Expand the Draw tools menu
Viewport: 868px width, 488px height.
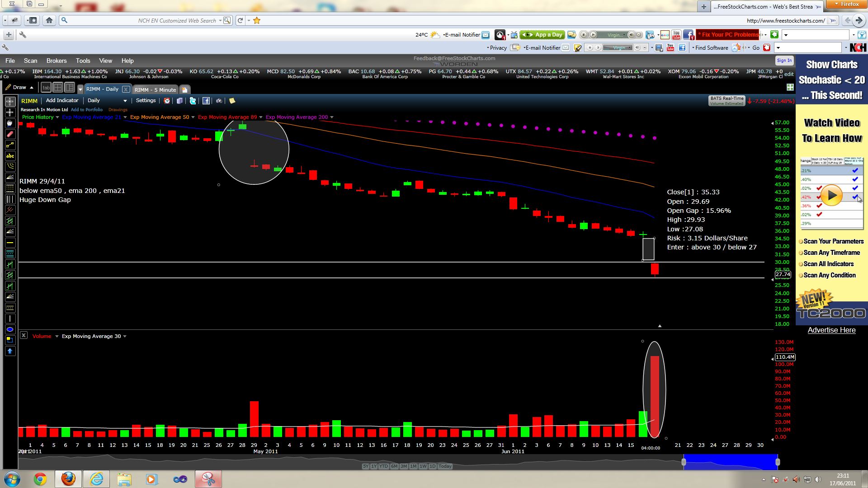pos(19,87)
